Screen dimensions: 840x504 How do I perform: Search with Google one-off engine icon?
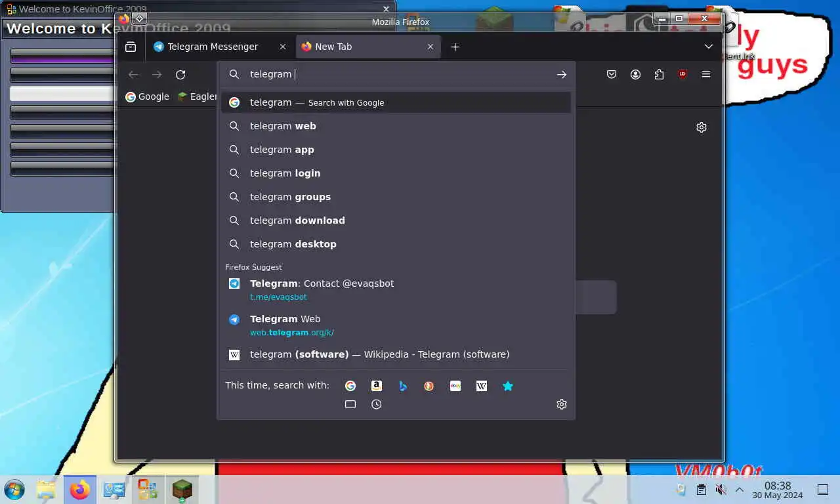350,386
